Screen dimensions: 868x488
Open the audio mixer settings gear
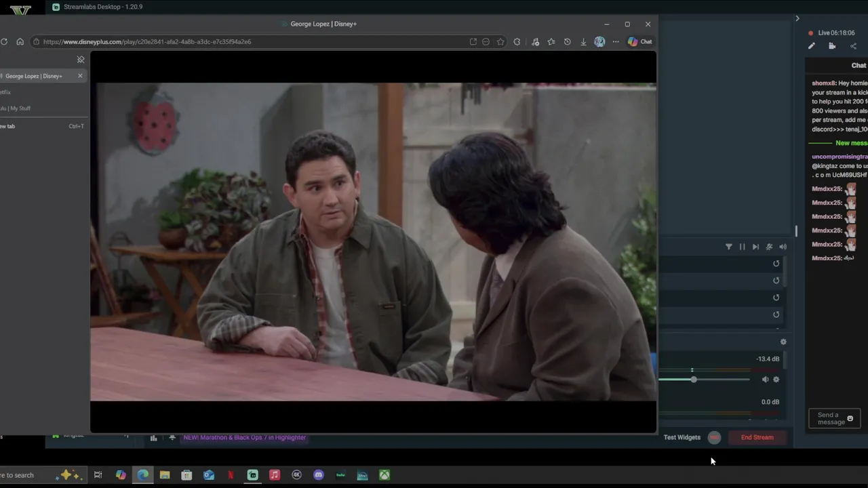coord(783,342)
